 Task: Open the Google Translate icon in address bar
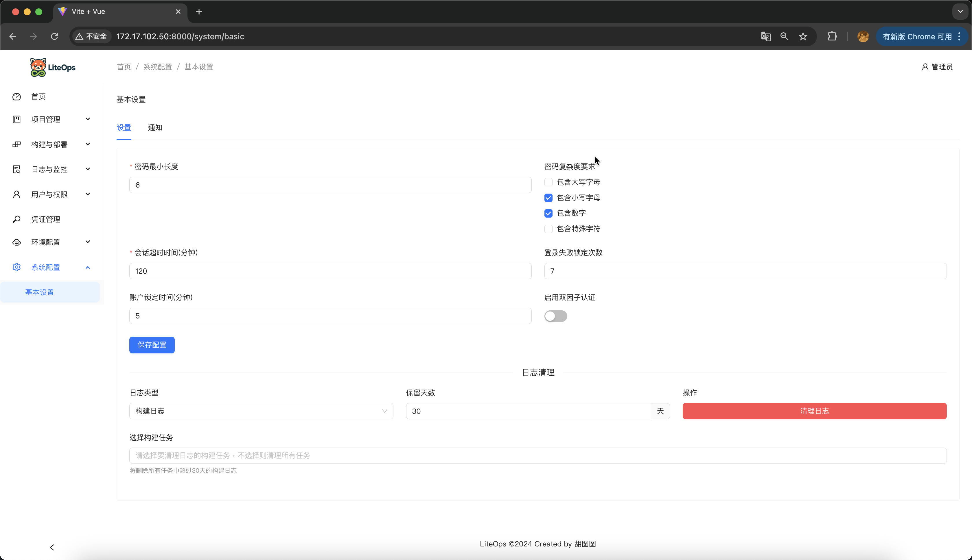pyautogui.click(x=766, y=36)
